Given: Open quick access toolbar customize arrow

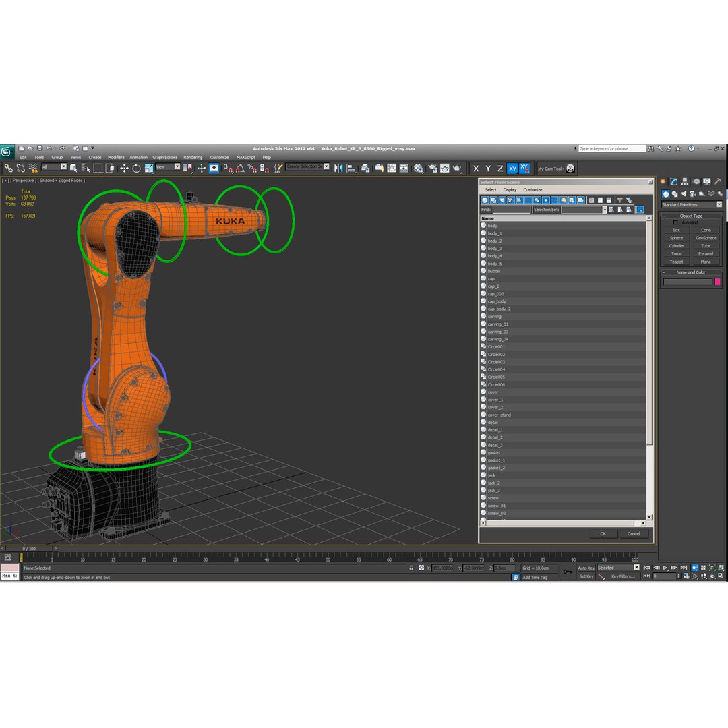Looking at the screenshot, I should point(92,148).
